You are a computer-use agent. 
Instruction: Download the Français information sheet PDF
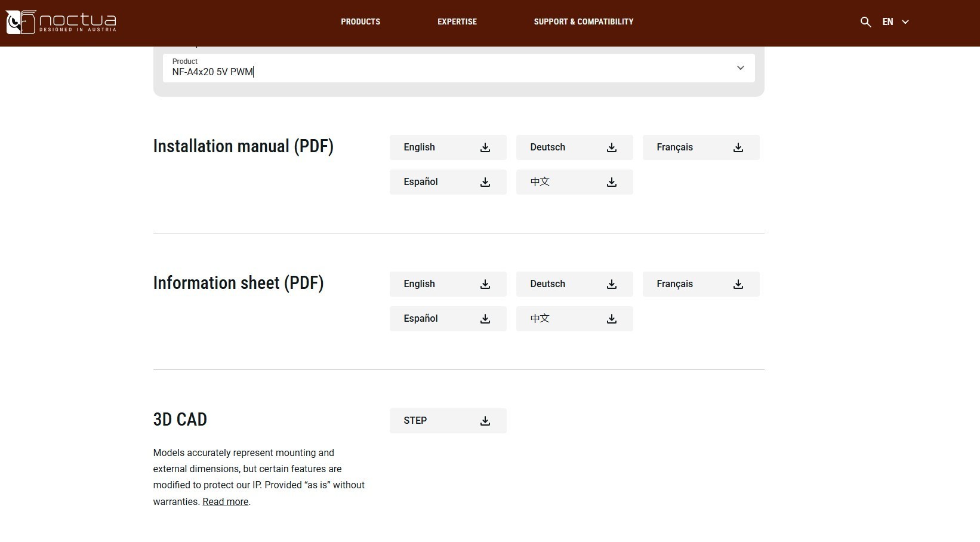701,284
